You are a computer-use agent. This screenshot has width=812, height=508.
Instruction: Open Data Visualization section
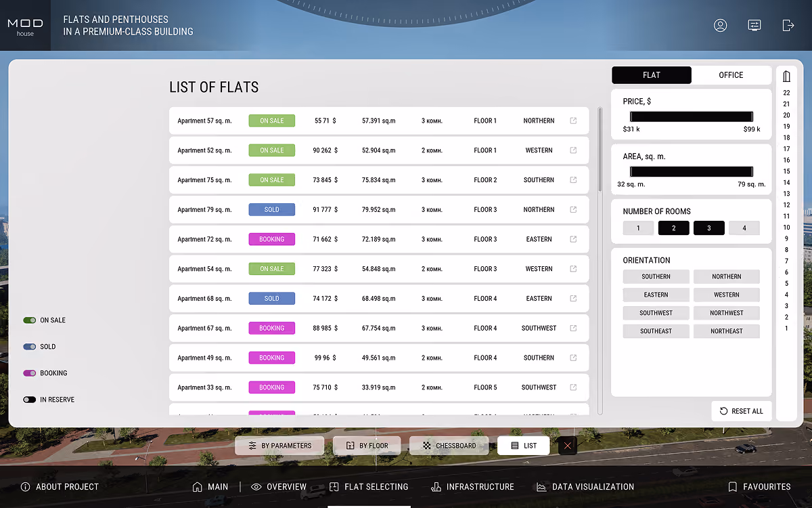tap(585, 487)
